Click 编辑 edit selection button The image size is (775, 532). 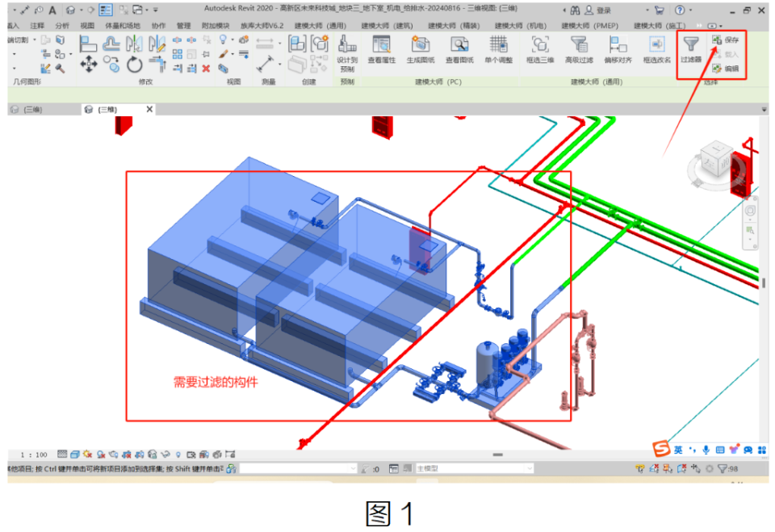point(726,69)
